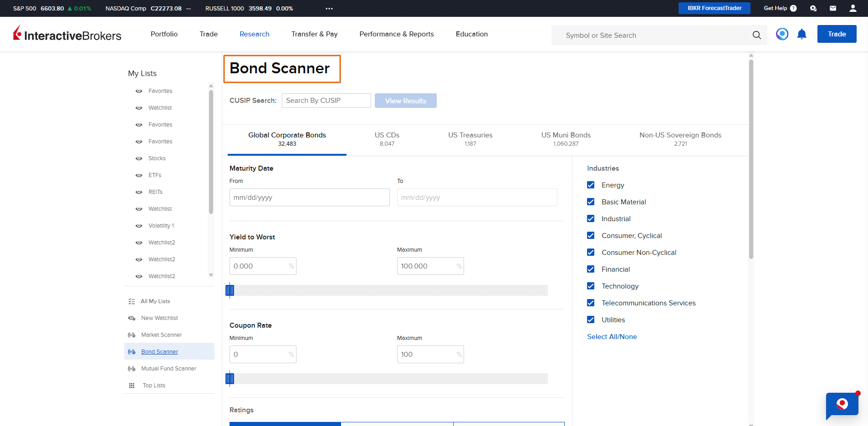Disable the Utilities industry checkbox
This screenshot has width=868, height=426.
tap(591, 320)
